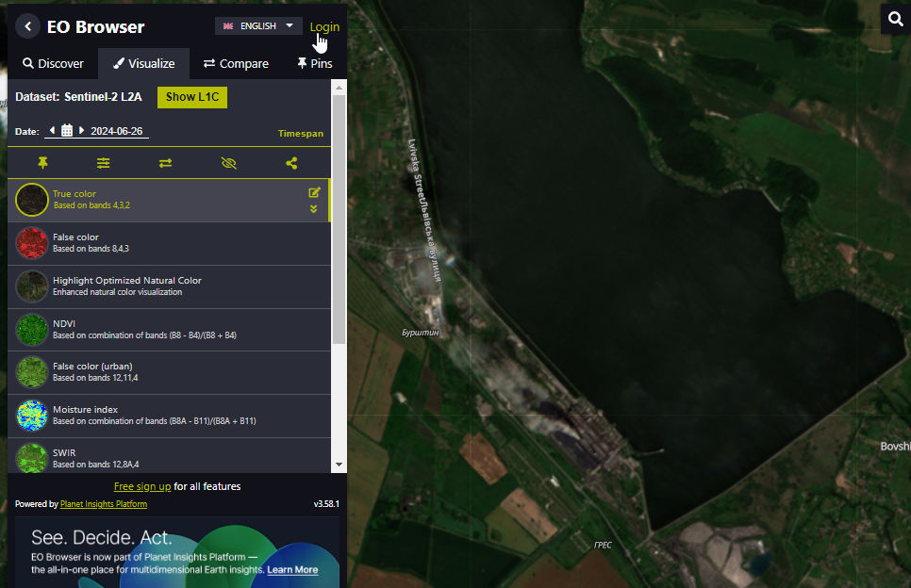Screen dimensions: 911x588
Task: Open the share options icon
Action: click(x=291, y=163)
